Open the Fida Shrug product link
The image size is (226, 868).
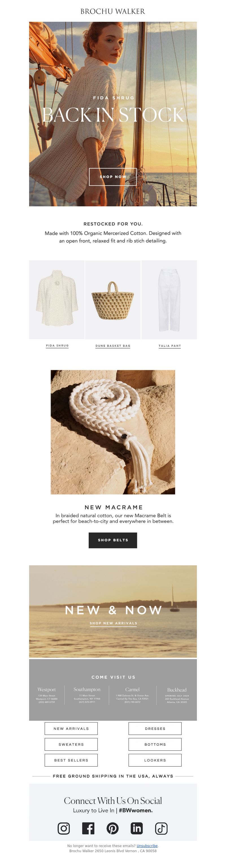point(57,346)
